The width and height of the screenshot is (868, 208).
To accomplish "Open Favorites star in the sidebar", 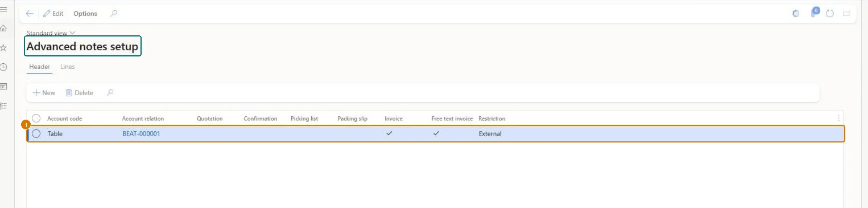I will [3, 48].
